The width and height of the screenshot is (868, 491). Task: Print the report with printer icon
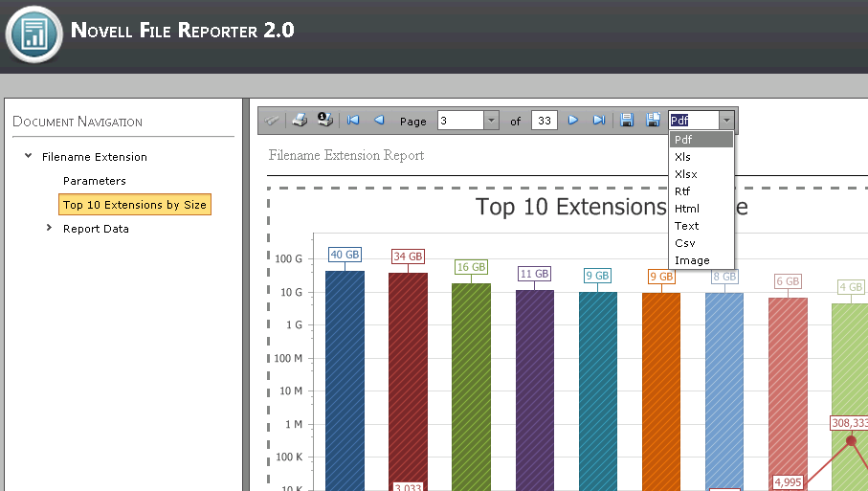pos(300,120)
